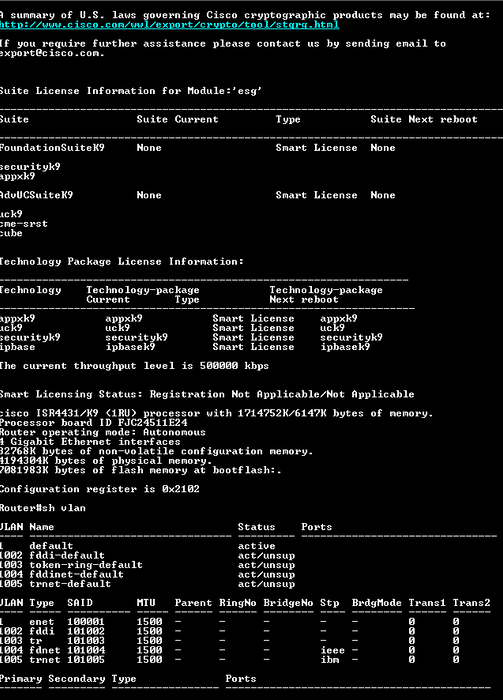503x700 pixels.
Task: Click the cube line under AdvUCSuiteK9
Action: tap(11, 233)
